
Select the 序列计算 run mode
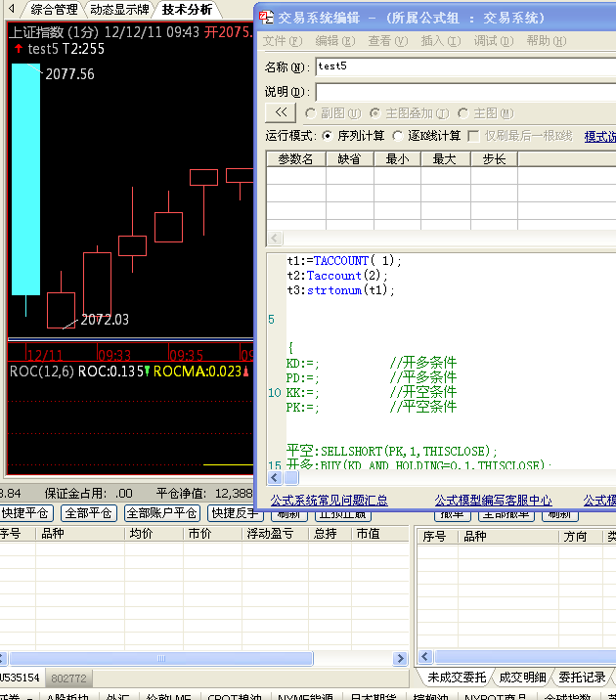click(329, 136)
